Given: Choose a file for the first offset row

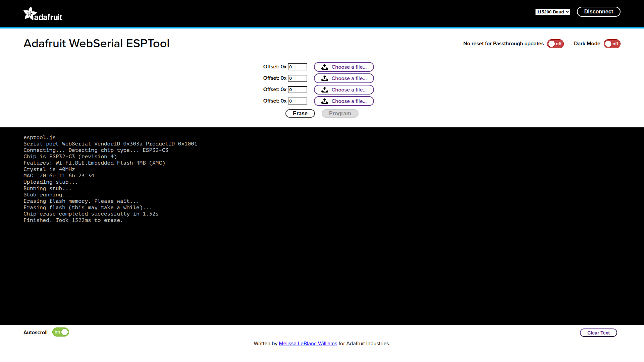Looking at the screenshot, I should coord(344,67).
